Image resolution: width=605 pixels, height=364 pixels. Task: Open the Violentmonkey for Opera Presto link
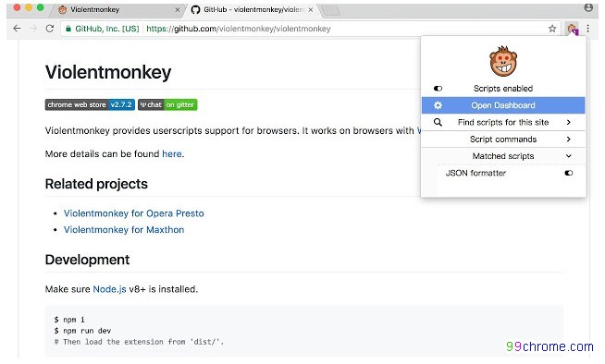[x=134, y=213]
